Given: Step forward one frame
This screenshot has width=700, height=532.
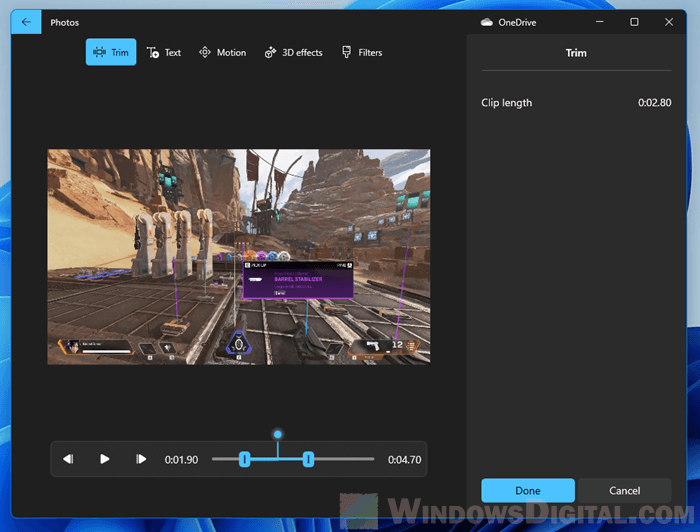Looking at the screenshot, I should click(x=141, y=459).
